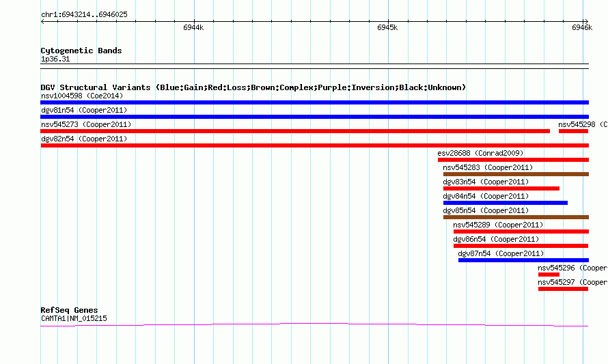The width and height of the screenshot is (608, 364).
Task: Select the 1p36.31 band label
Action: (55, 59)
